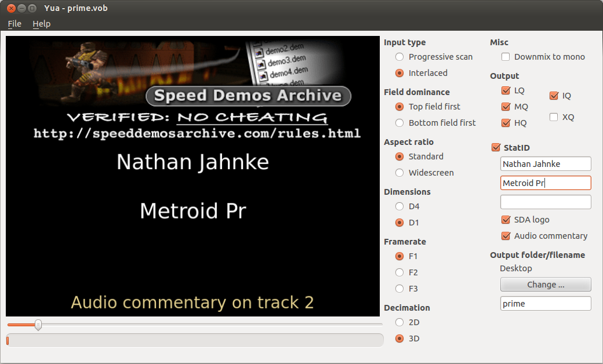
Task: Choose 2D decimation
Action: click(x=399, y=322)
